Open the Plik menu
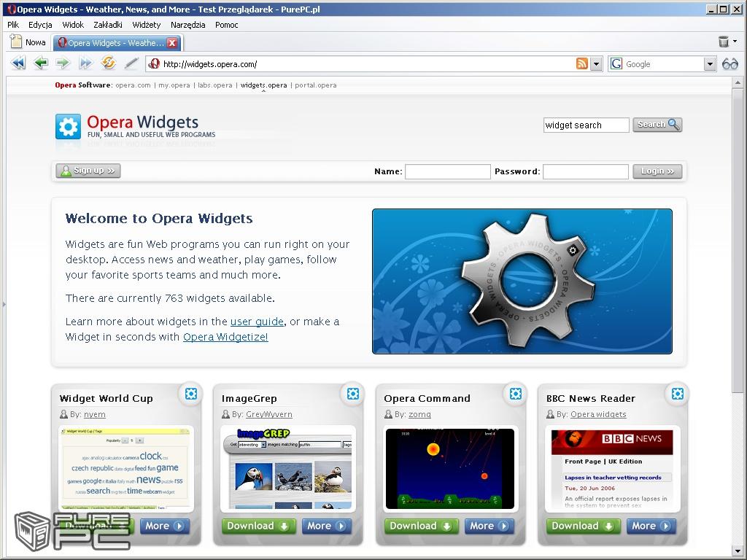The width and height of the screenshot is (747, 560). coord(13,25)
